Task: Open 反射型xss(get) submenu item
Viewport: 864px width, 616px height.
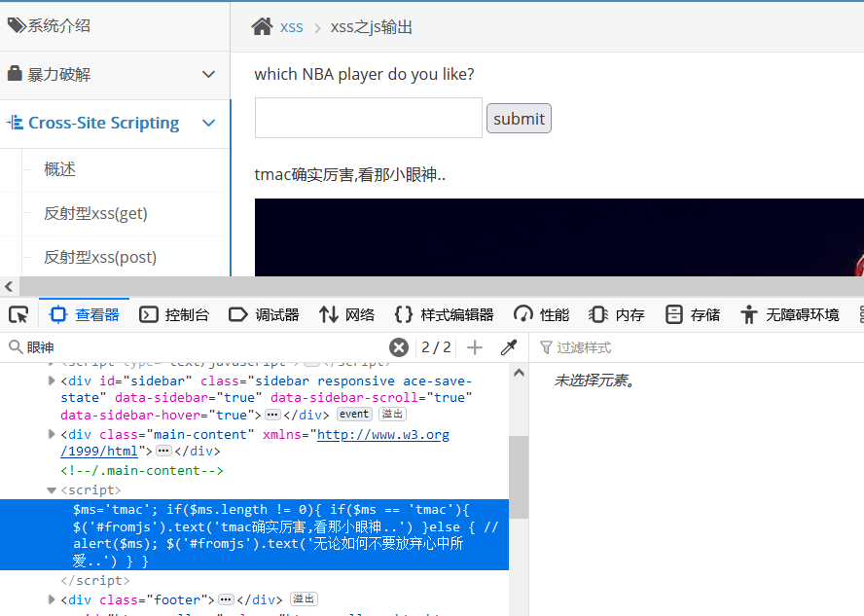Action: [96, 213]
